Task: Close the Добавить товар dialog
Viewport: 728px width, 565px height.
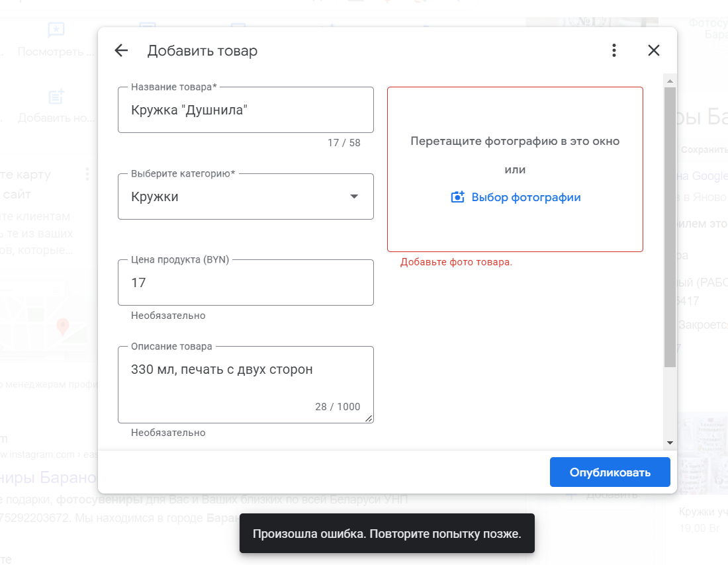Action: [654, 50]
